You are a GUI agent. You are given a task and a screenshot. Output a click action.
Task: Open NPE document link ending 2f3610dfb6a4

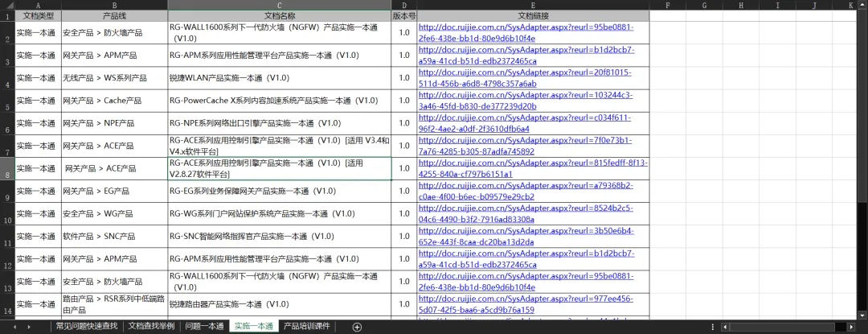pos(525,123)
